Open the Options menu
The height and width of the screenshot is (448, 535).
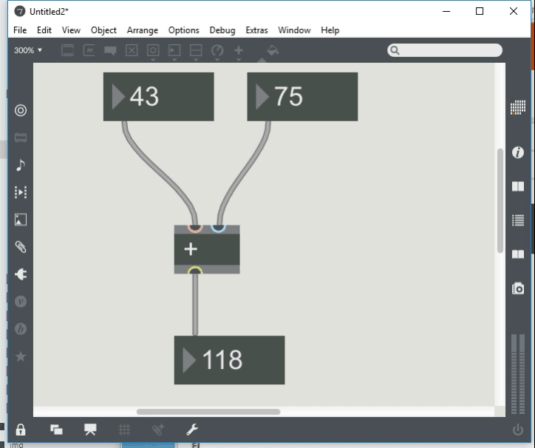(184, 30)
